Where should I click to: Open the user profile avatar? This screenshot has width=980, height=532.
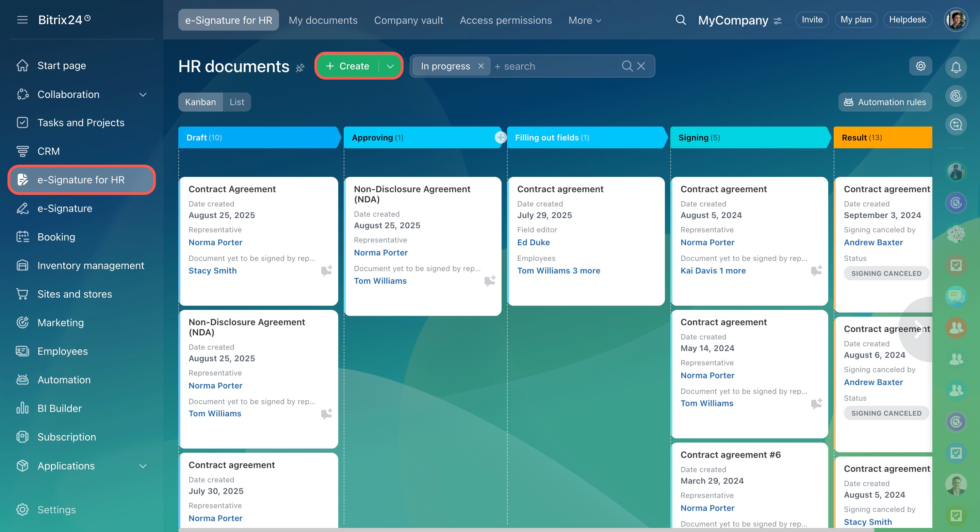955,20
